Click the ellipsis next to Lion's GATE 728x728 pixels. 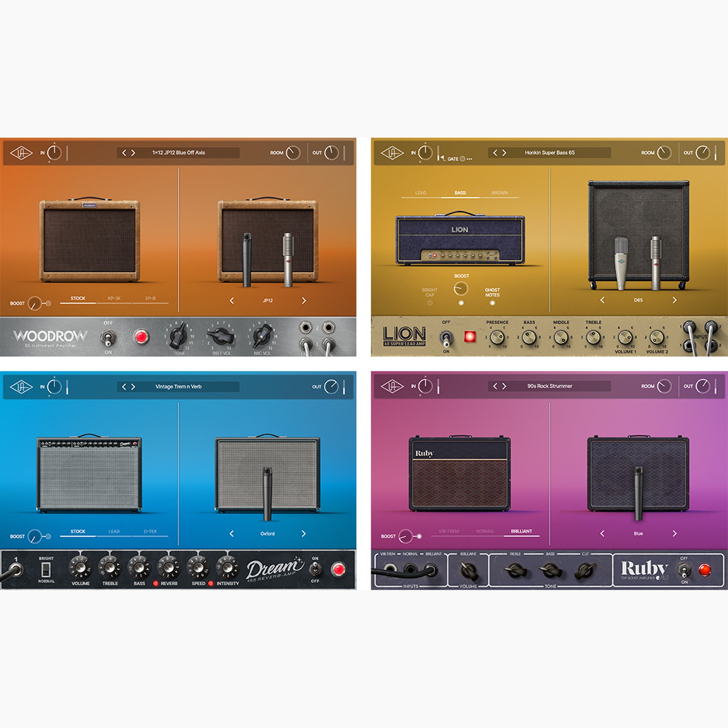[x=470, y=159]
